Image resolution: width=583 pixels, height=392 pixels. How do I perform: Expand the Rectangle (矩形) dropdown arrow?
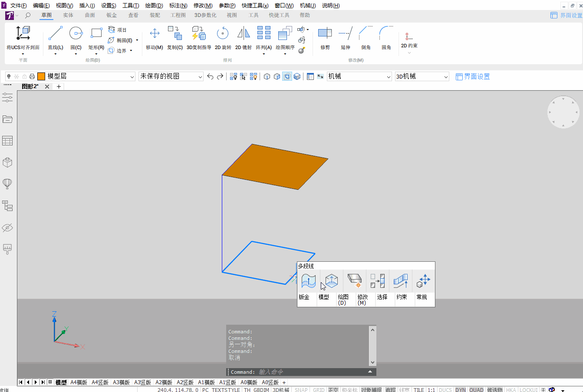point(96,54)
